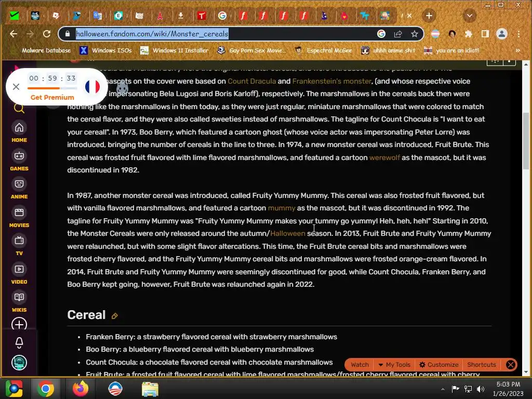
Task: Show the Chrome side panel
Action: tap(485, 34)
